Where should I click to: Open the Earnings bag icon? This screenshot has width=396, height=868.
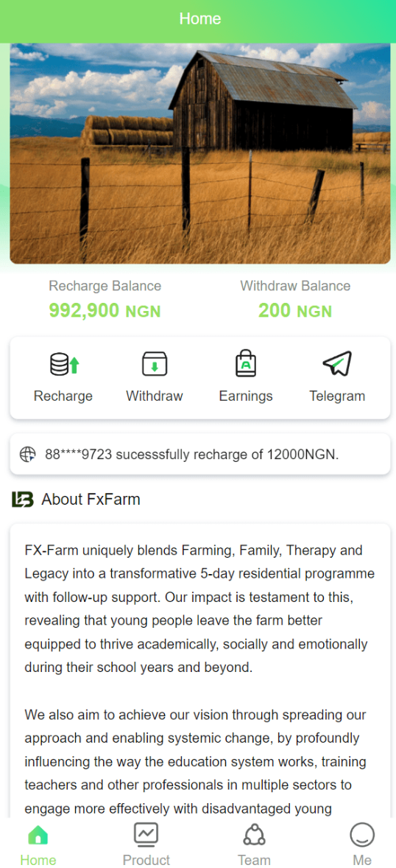pos(246,364)
